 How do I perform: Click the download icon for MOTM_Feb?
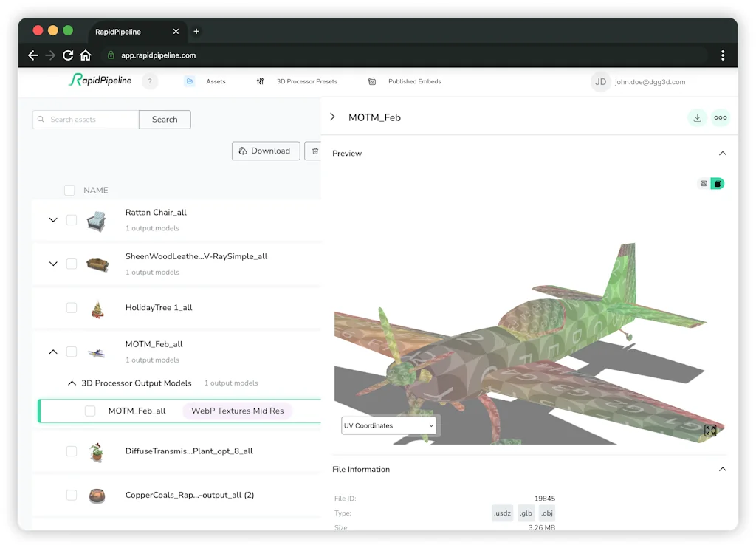697,117
